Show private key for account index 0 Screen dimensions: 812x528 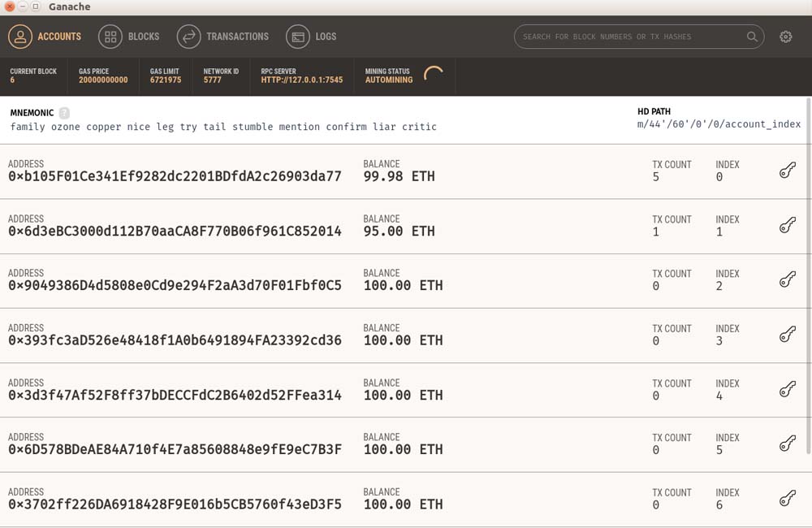click(x=787, y=171)
